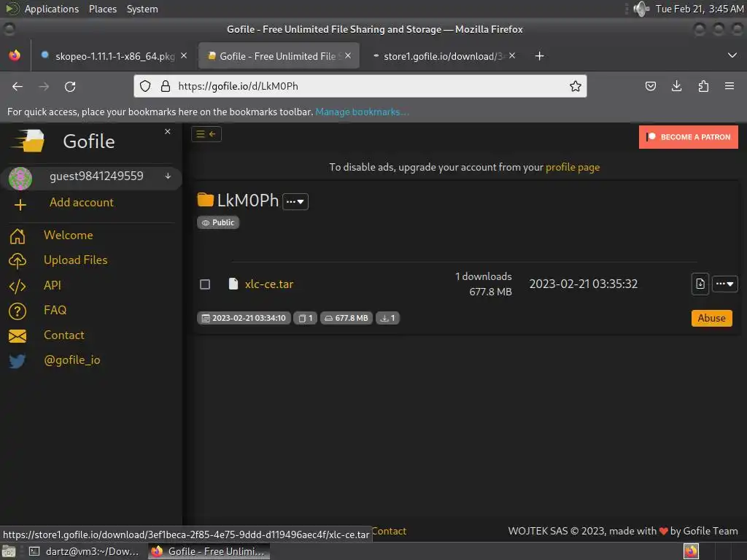Click the Welcome sidebar link

(x=69, y=236)
